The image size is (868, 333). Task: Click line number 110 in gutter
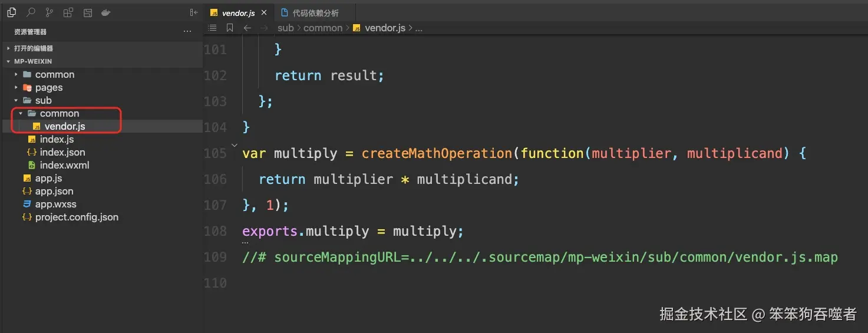[x=215, y=283]
